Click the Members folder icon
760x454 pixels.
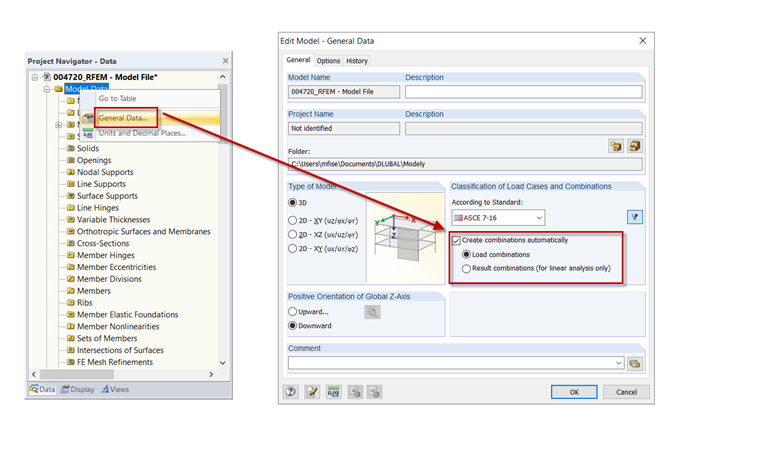click(x=71, y=291)
